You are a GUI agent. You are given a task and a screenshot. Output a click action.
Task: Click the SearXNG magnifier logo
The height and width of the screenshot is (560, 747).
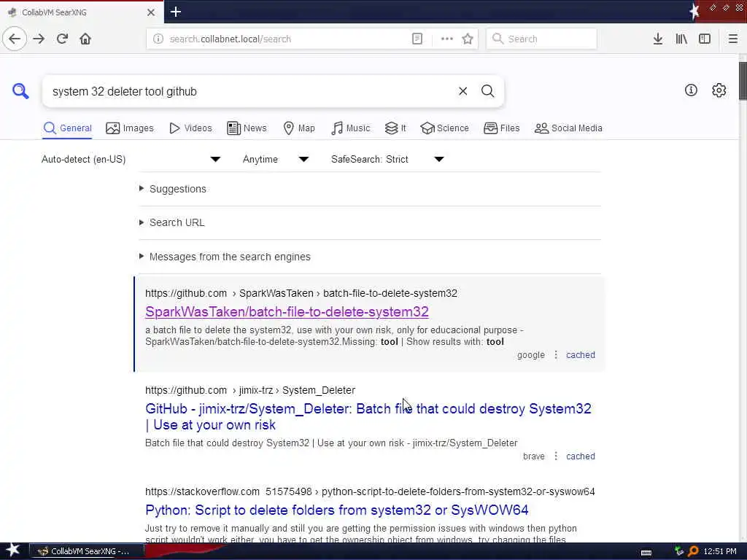tap(20, 90)
